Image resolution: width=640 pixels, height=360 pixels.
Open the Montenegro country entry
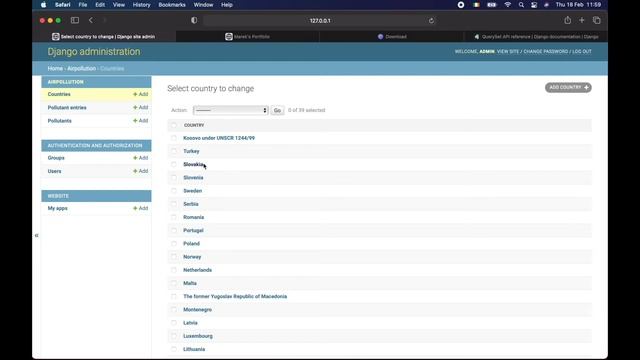coord(198,310)
